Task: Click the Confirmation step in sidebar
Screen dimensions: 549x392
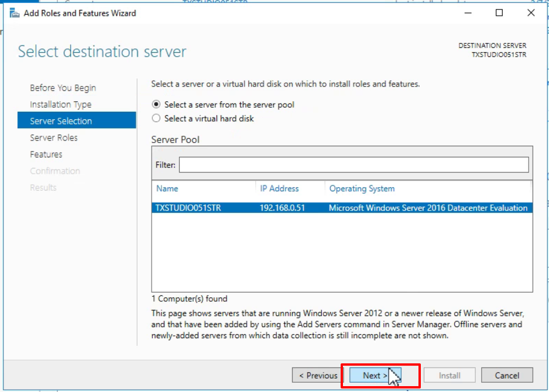Action: (55, 171)
